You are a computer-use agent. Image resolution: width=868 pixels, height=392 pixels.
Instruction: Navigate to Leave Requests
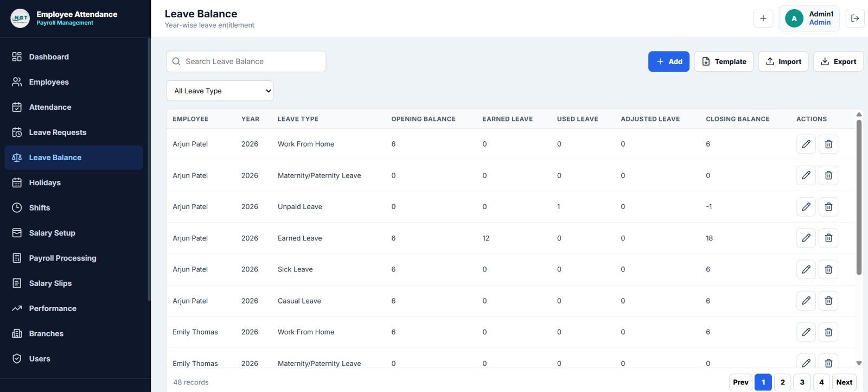(x=74, y=132)
